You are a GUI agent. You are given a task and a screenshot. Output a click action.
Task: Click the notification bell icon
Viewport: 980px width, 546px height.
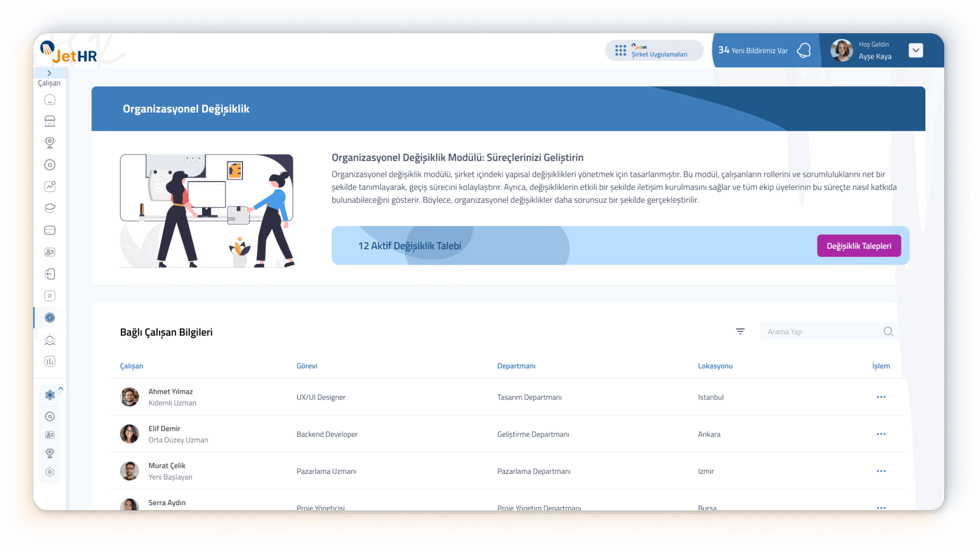[804, 50]
